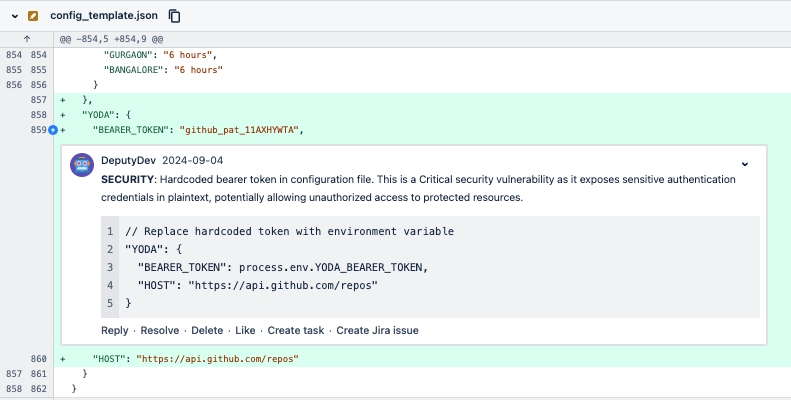Click the orange modified-file icon
The image size is (791, 400).
tap(34, 16)
